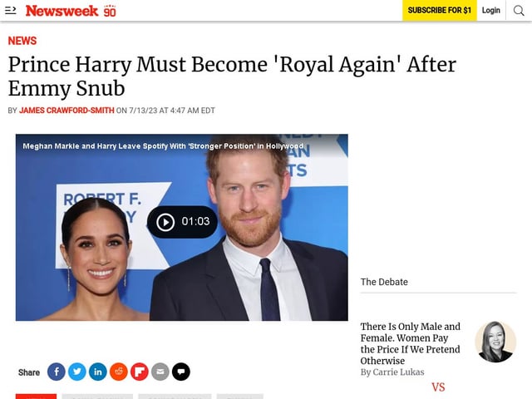Click Carrie Lukas portrait thumbnail
Image resolution: width=532 pixels, height=399 pixels.
pos(495,342)
